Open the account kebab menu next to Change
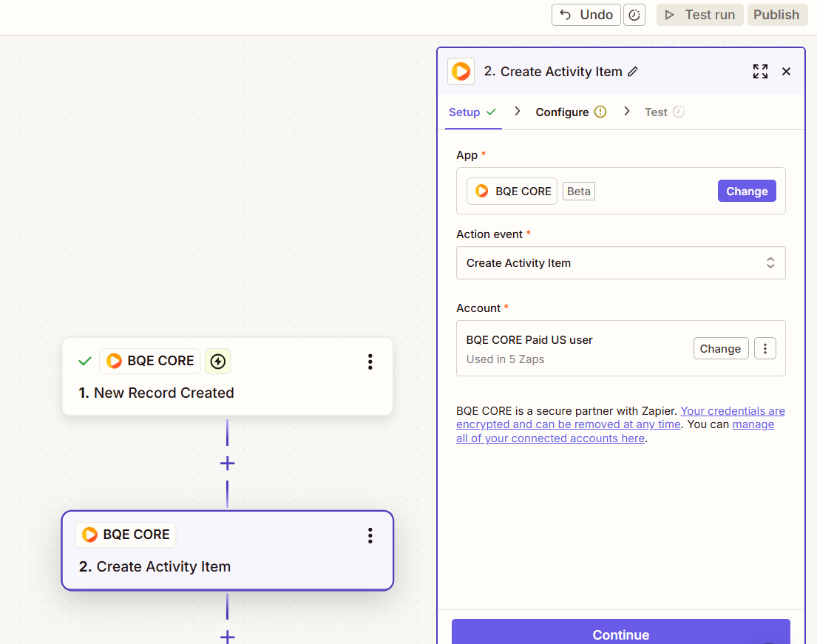 click(765, 348)
